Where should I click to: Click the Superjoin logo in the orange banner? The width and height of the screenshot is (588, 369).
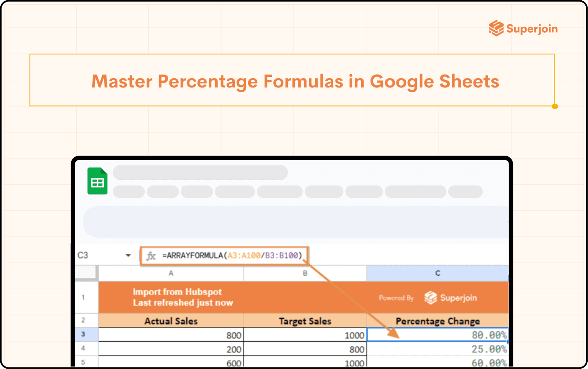[451, 298]
